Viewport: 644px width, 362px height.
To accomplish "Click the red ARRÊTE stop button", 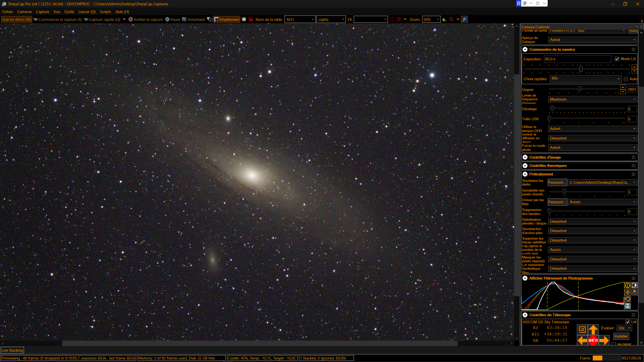I will click(x=593, y=340).
